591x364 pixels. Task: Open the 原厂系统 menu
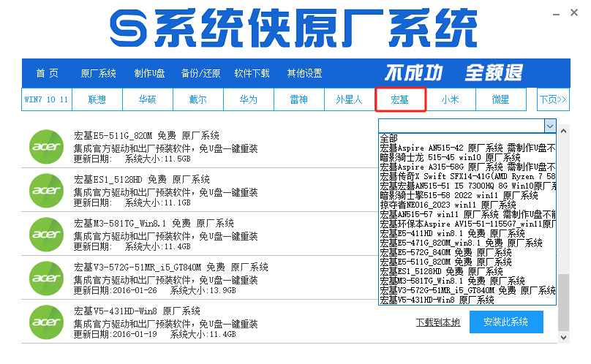(98, 73)
